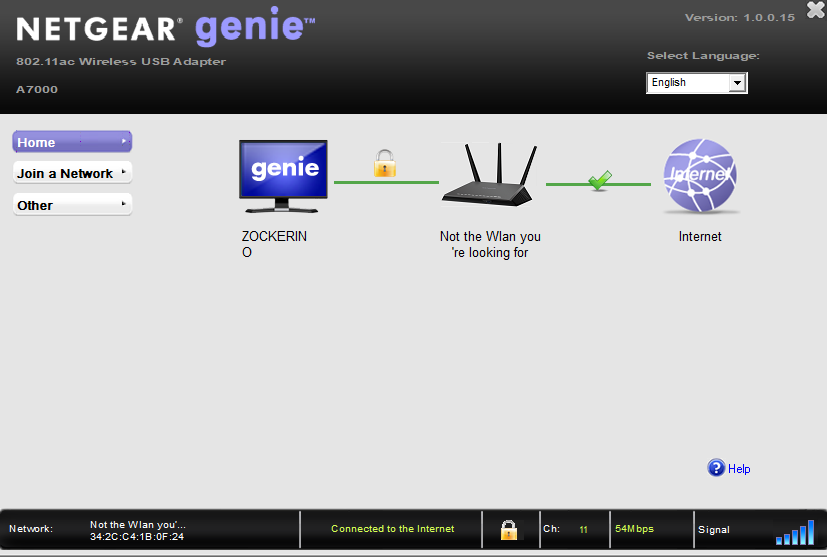Click the status bar padlock icon
Viewport: 827px width, 557px height.
508,530
